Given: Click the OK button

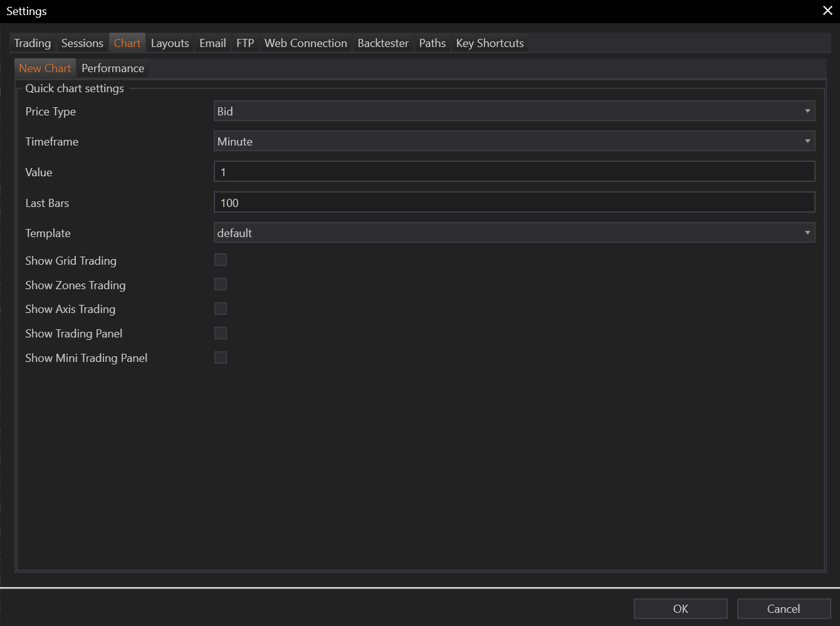Looking at the screenshot, I should point(680,608).
